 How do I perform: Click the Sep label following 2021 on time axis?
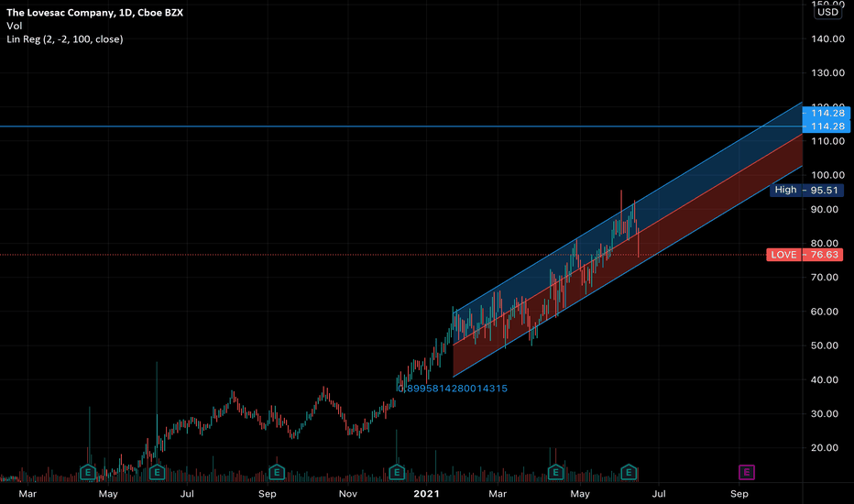[739, 494]
